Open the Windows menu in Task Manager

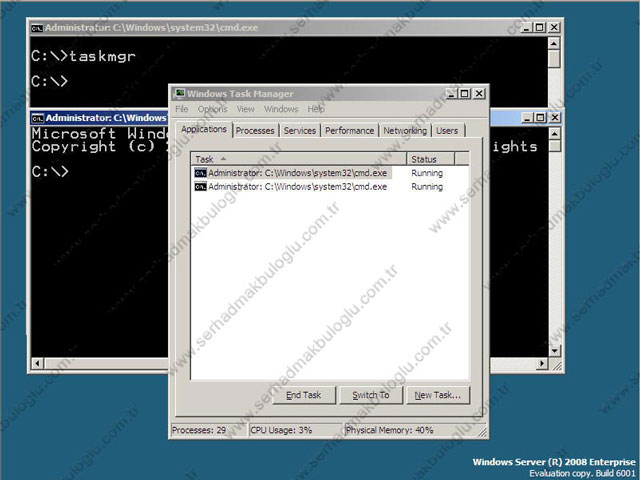pyautogui.click(x=281, y=109)
